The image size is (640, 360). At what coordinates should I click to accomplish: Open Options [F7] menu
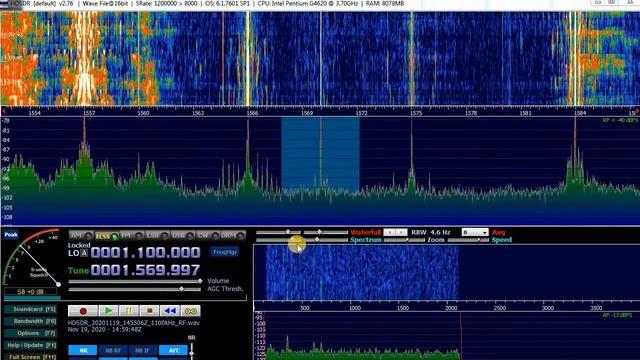tap(31, 333)
